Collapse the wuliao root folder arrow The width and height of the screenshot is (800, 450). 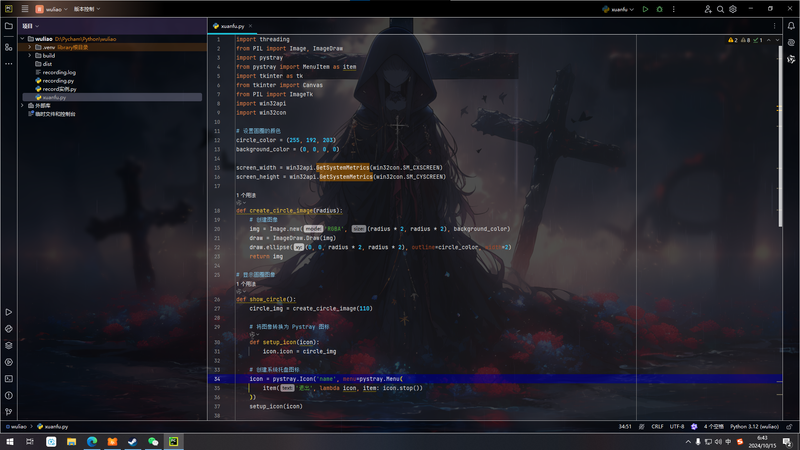pos(22,39)
